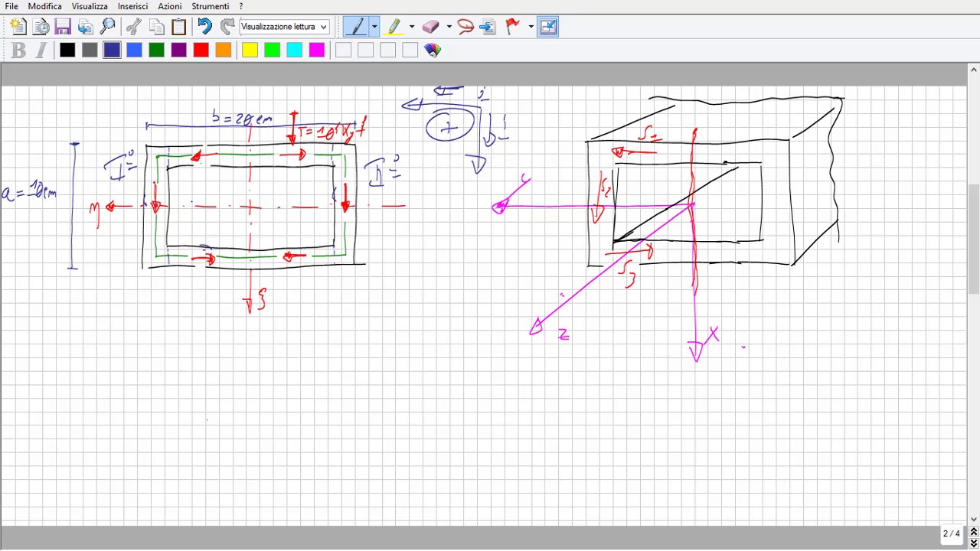Screen dimensions: 980x551
Task: Click the Cut scissors icon
Action: (x=134, y=27)
